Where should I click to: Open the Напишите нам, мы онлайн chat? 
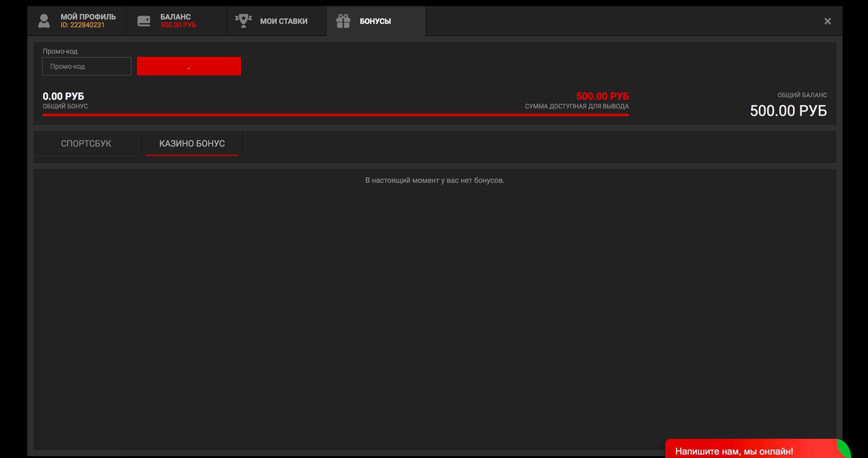point(734,451)
